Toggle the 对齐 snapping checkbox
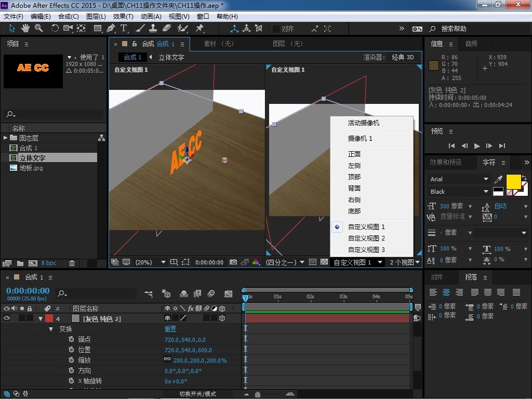The width and height of the screenshot is (532, 399). (276, 29)
